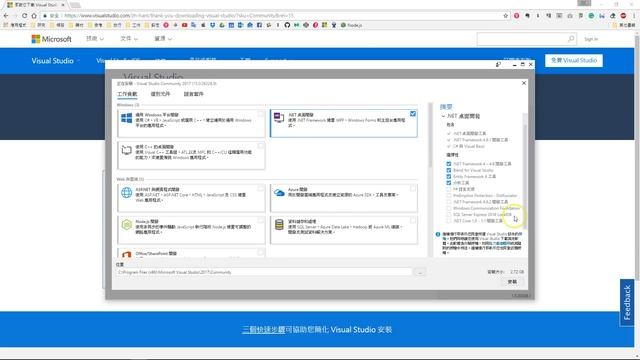640x360 pixels.
Task: Click the Dropbox bookmark icon
Action: pyautogui.click(x=212, y=25)
